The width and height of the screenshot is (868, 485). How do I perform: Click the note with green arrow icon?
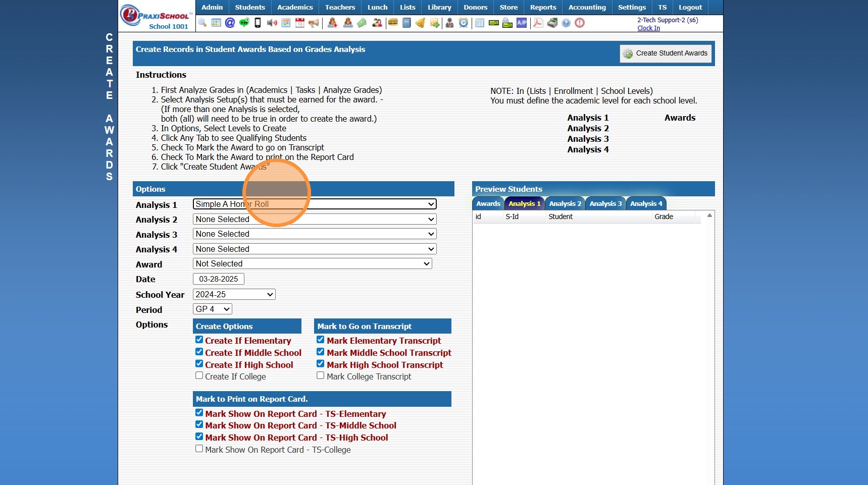point(434,23)
